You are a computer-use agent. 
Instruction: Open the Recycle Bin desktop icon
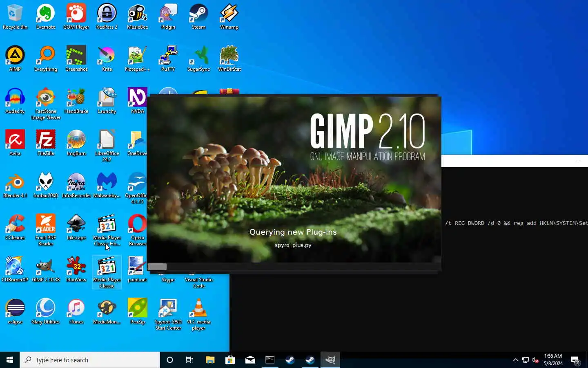tap(15, 17)
